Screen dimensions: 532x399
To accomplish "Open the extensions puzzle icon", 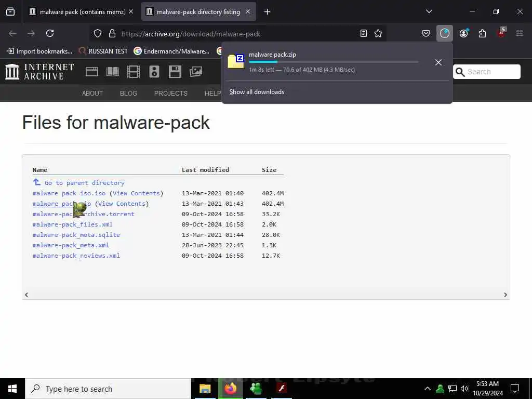I will 482,33.
